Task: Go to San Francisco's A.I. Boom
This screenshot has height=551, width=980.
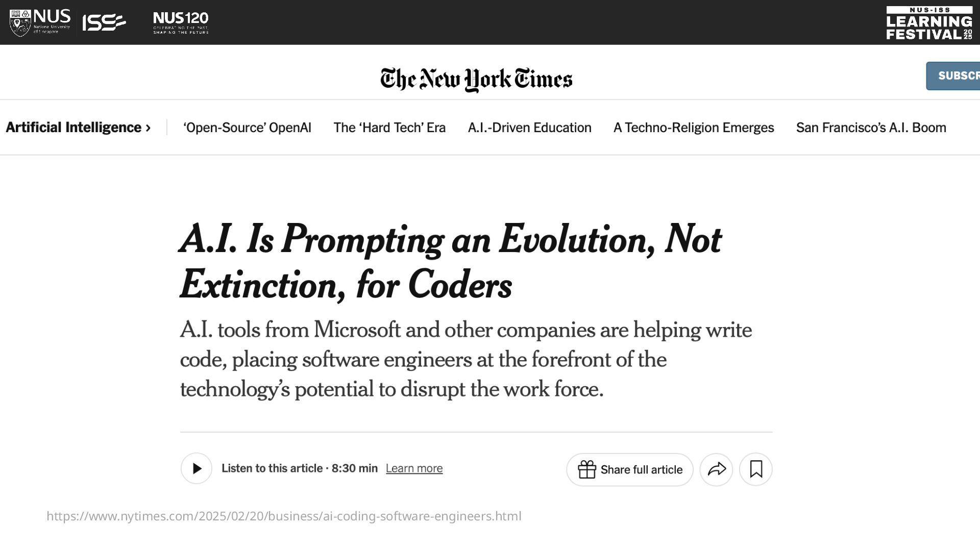Action: (871, 128)
